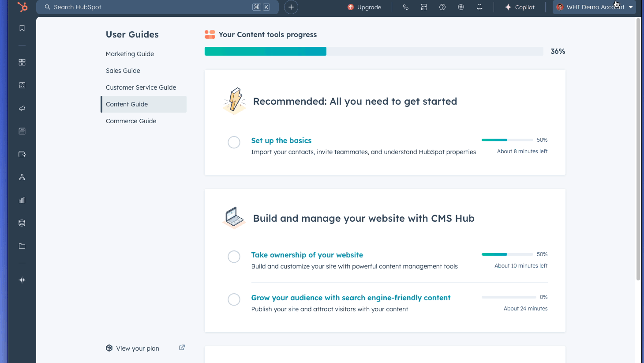Open the Create '+' menu in the top bar
The image size is (644, 363).
click(x=291, y=7)
